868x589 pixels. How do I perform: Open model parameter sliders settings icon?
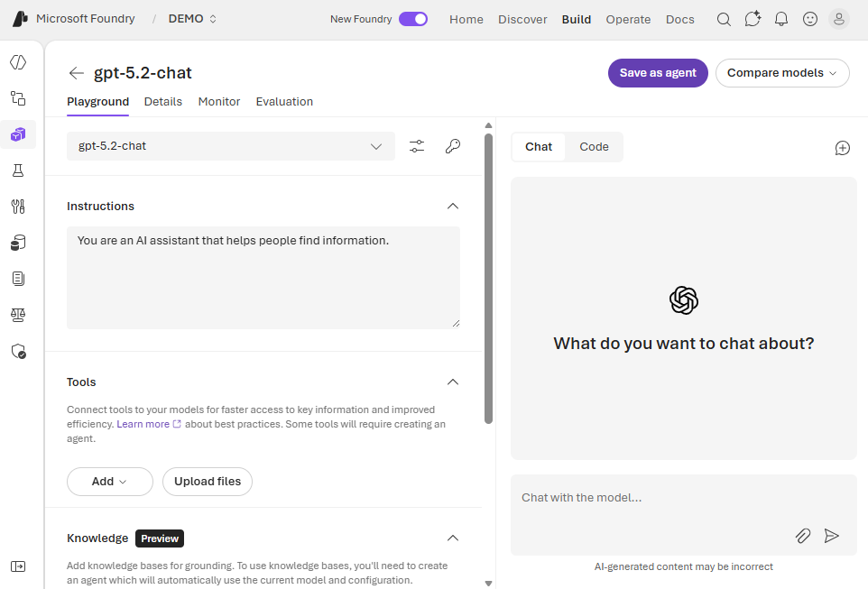(417, 146)
